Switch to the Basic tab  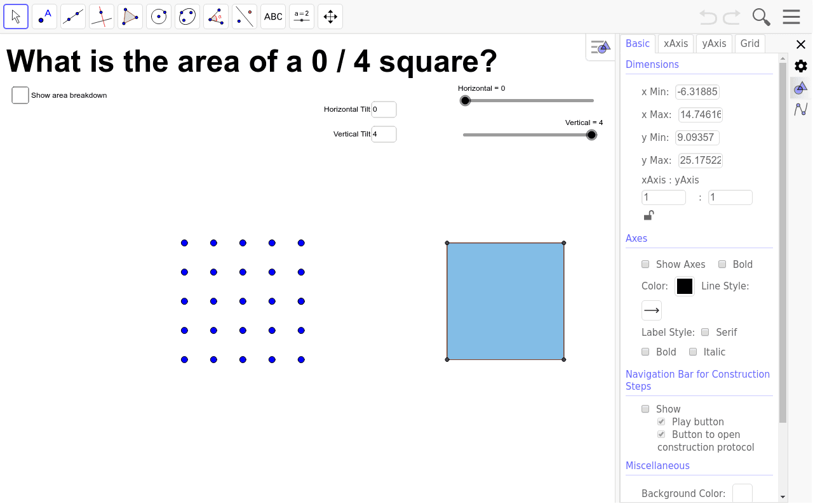pyautogui.click(x=638, y=43)
